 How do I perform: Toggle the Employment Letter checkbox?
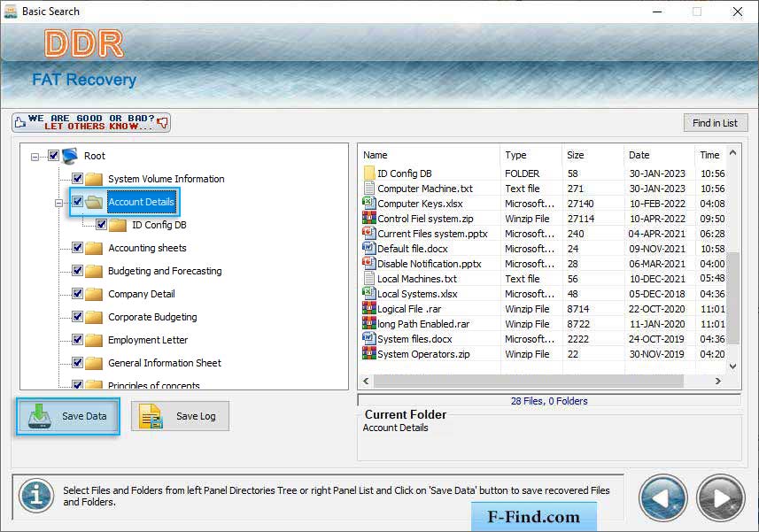(77, 340)
